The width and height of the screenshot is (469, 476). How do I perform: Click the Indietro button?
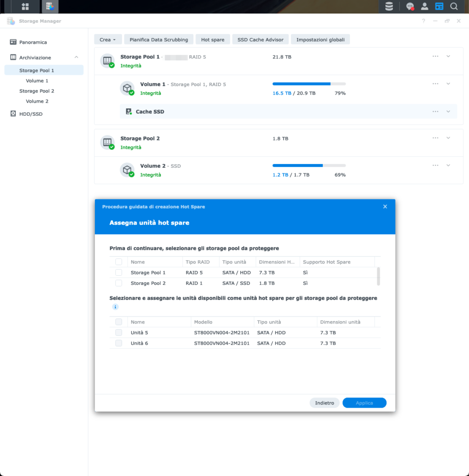point(324,403)
